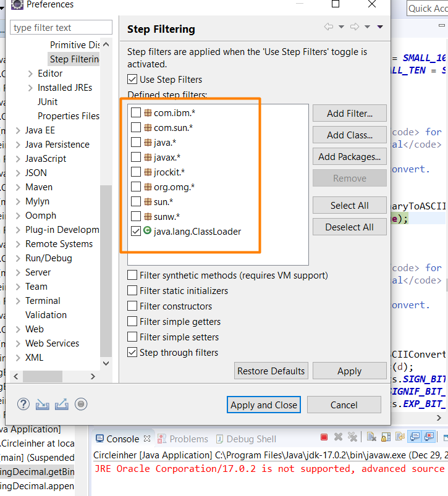Click Apply and Close
This screenshot has width=448, height=496.
pyautogui.click(x=264, y=405)
